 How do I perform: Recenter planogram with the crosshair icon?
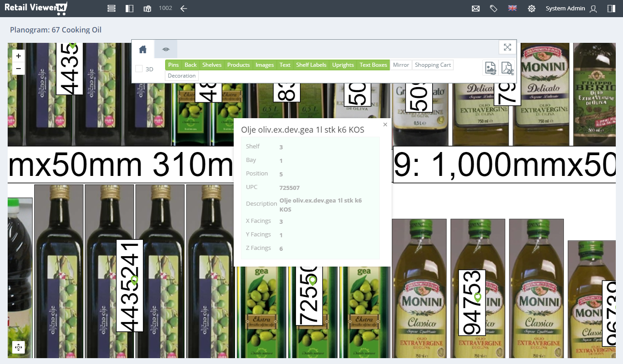18,347
